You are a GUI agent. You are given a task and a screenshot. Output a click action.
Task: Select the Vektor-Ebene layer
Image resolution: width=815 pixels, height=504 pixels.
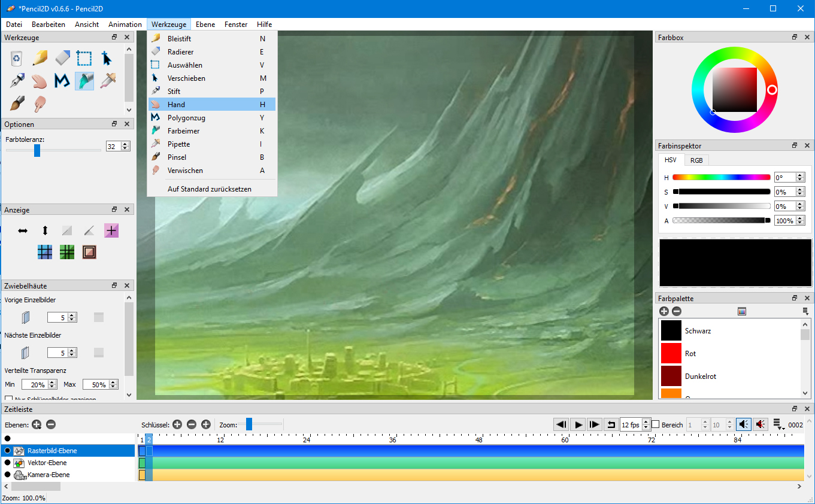[68, 463]
